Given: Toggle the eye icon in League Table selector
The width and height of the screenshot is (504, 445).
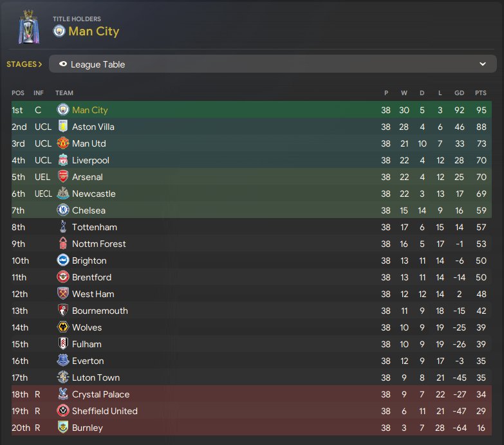Looking at the screenshot, I should click(63, 64).
